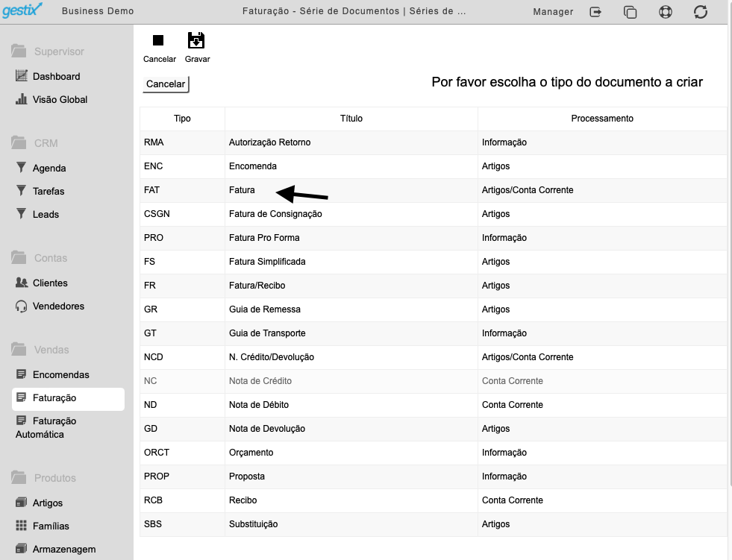The width and height of the screenshot is (732, 560).
Task: Click the Manager user label
Action: point(553,12)
